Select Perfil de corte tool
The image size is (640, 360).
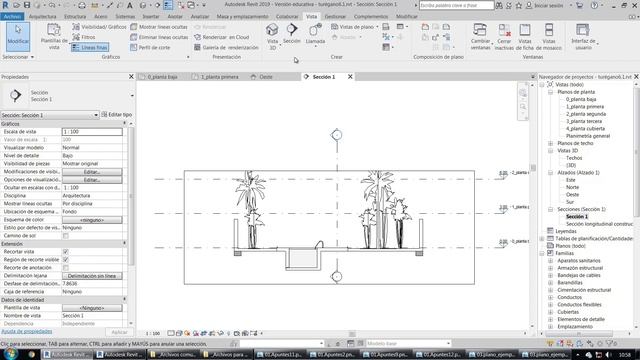(150, 47)
